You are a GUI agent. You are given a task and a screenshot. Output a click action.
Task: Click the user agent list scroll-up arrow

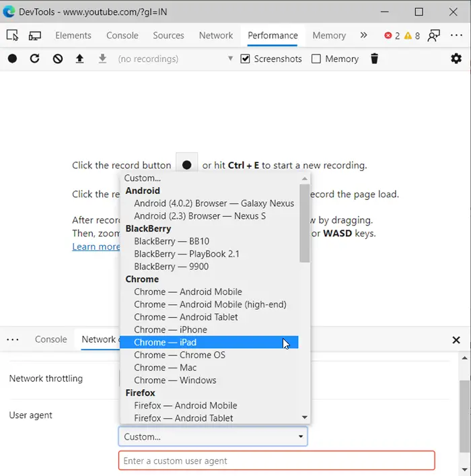click(305, 178)
